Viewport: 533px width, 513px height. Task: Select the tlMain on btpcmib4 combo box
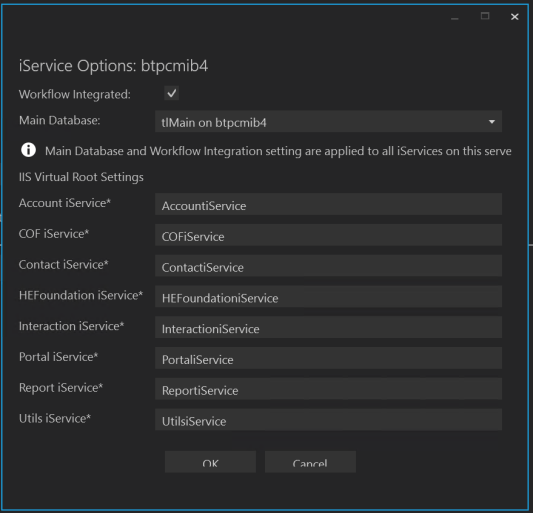click(328, 121)
